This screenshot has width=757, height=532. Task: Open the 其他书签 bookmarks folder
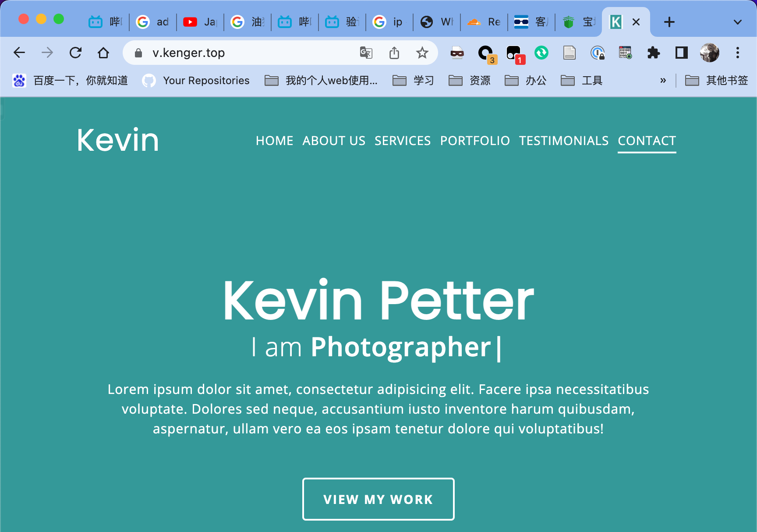pyautogui.click(x=716, y=80)
